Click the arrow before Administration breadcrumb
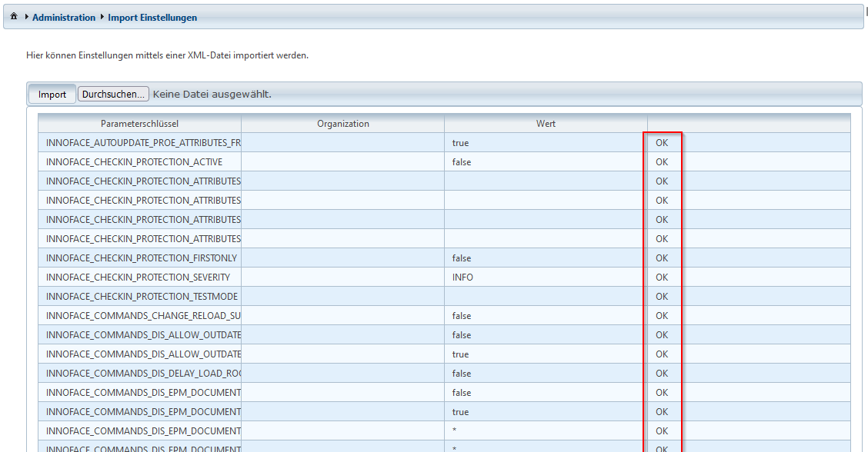Image resolution: width=868 pixels, height=452 pixels. pyautogui.click(x=26, y=17)
